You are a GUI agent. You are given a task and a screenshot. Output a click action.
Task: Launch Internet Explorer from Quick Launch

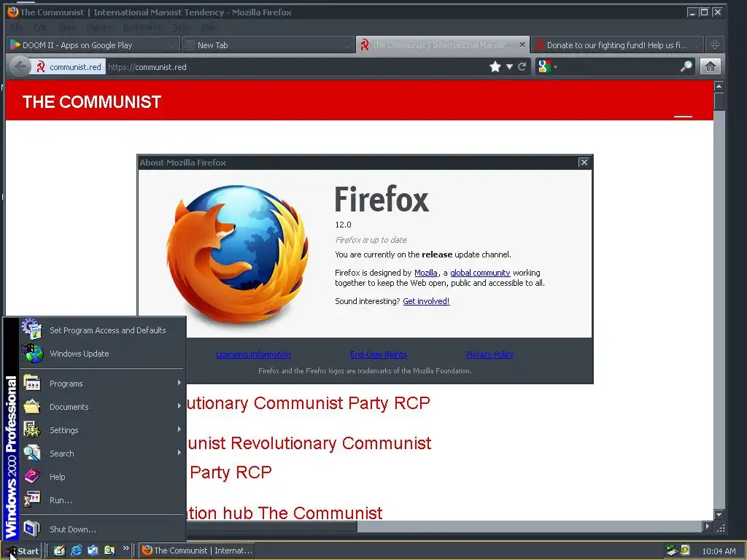point(76,551)
